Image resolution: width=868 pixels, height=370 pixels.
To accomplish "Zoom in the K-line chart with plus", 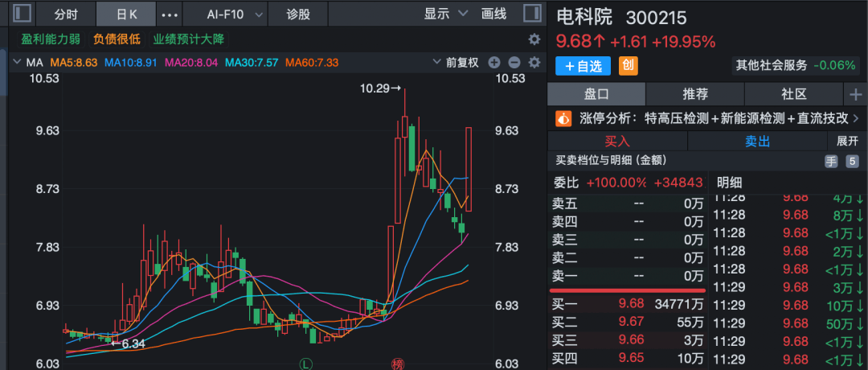I will click(x=494, y=63).
